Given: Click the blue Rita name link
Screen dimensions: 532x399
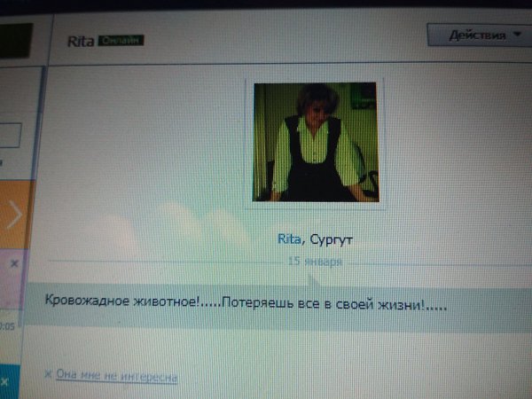Looking at the screenshot, I should click(289, 239).
